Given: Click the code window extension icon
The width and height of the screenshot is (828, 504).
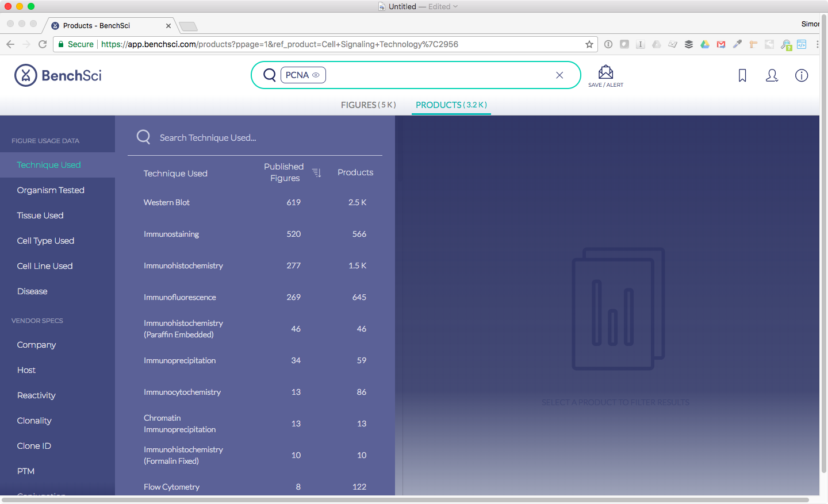Looking at the screenshot, I should pos(802,44).
